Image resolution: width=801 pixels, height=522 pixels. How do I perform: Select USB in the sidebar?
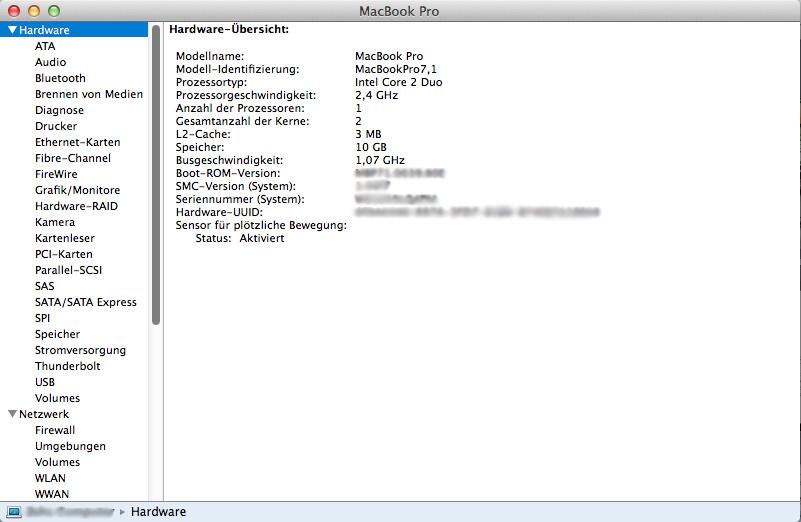(x=45, y=382)
